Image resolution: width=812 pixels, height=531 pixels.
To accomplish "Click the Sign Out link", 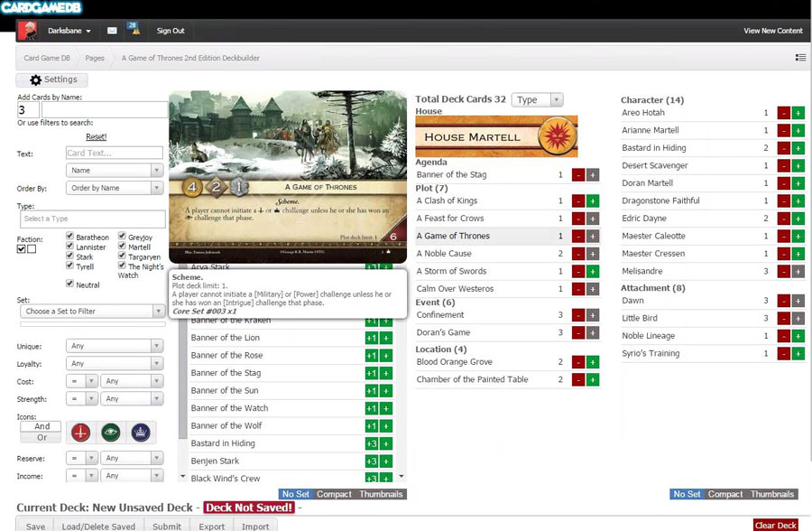I will point(171,31).
